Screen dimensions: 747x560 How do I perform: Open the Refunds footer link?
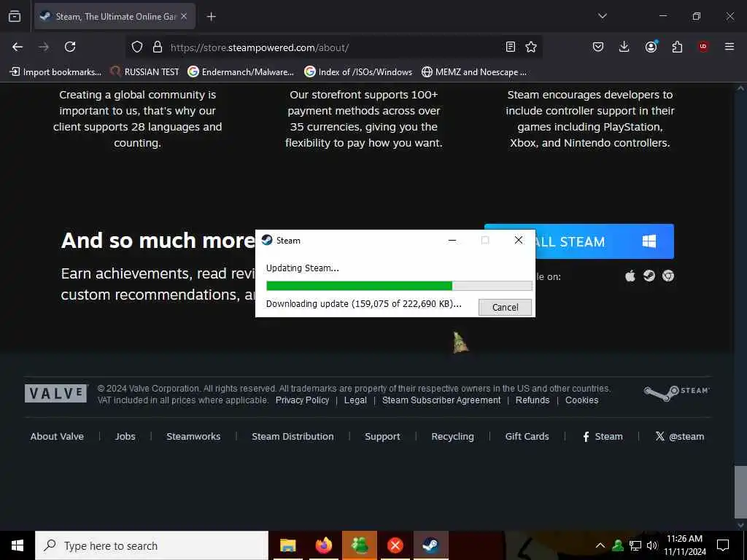[x=532, y=400]
